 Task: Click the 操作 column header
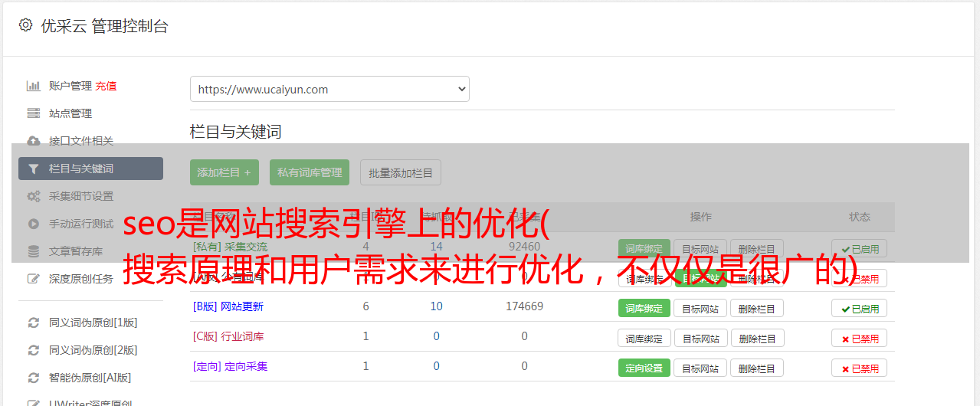click(701, 217)
